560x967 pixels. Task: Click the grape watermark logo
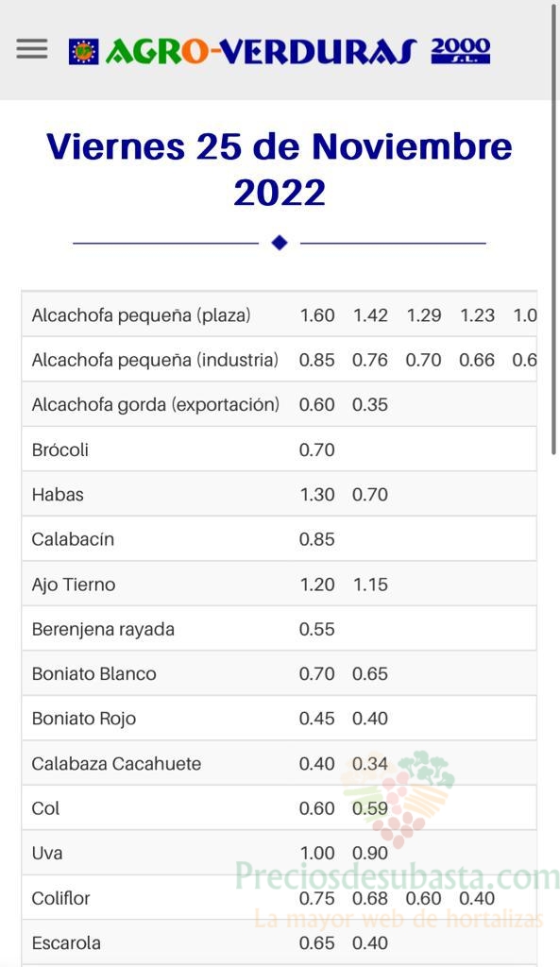[x=398, y=798]
